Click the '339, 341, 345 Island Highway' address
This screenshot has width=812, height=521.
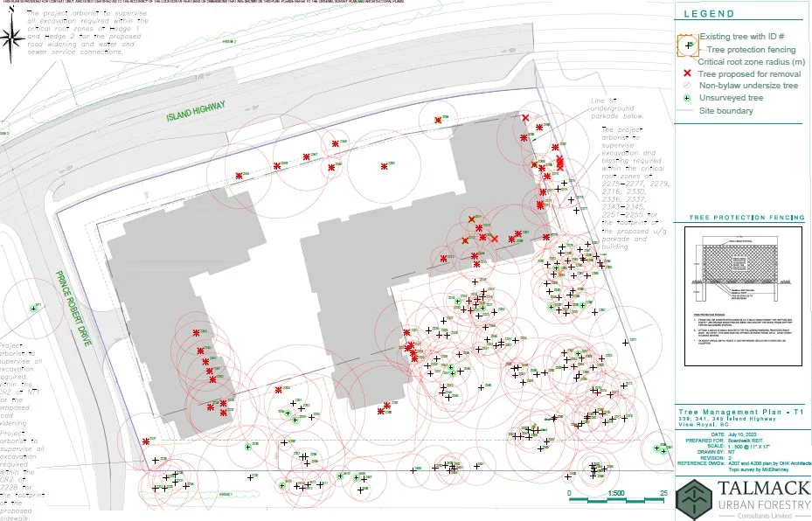(727, 419)
